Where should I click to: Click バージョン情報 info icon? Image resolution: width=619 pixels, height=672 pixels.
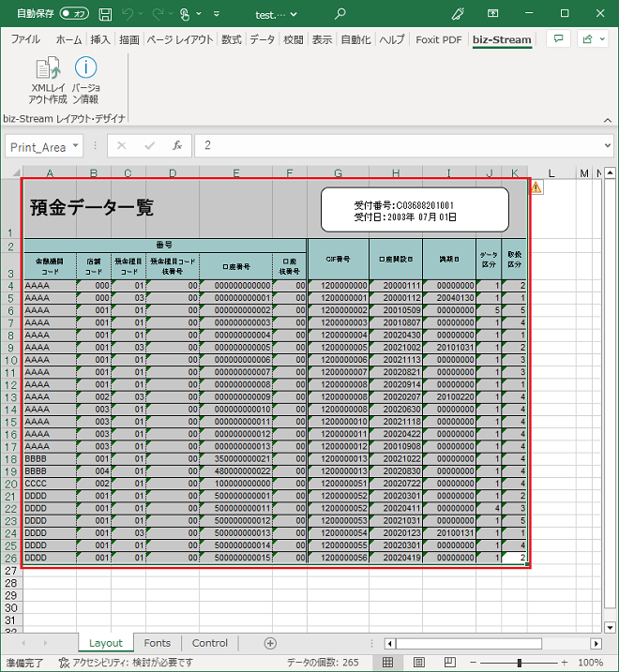(x=85, y=81)
